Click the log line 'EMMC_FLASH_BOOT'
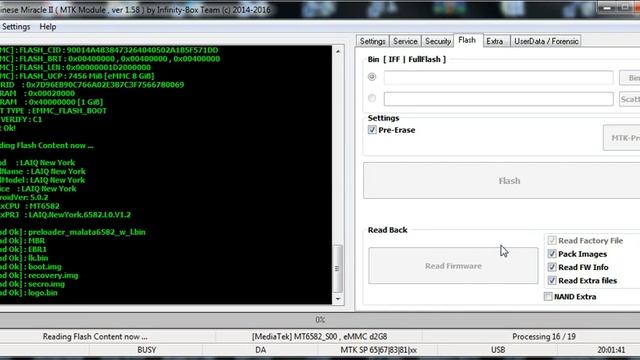 (x=69, y=111)
